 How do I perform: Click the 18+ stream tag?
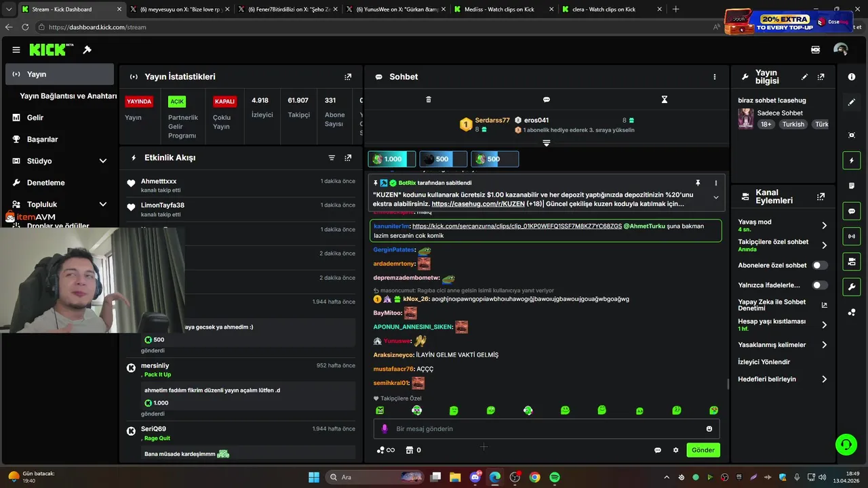pyautogui.click(x=766, y=124)
